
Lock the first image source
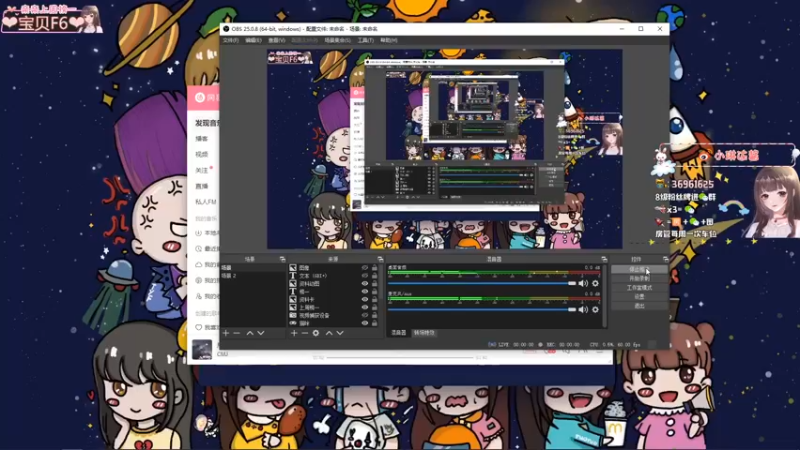coord(374,268)
